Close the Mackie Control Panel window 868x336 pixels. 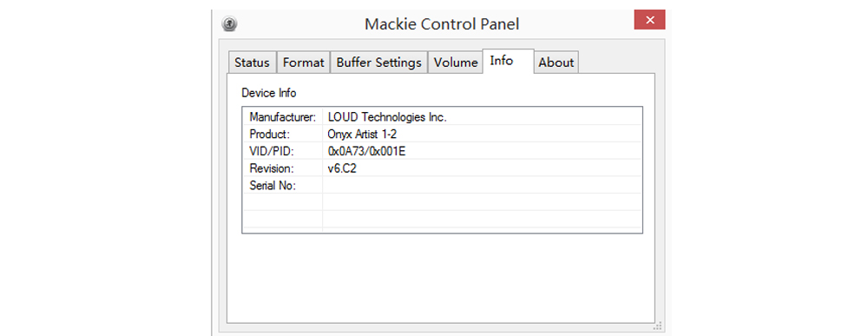coord(649,20)
